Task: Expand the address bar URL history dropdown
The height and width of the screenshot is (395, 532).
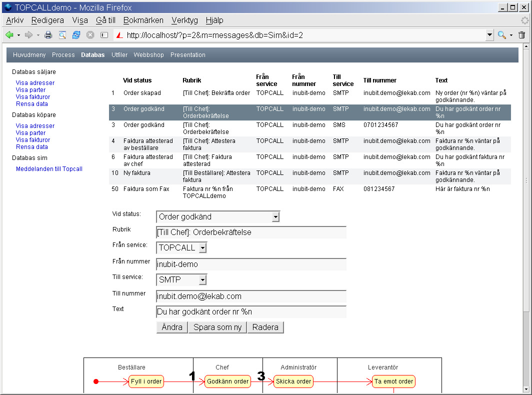Action: (489, 35)
